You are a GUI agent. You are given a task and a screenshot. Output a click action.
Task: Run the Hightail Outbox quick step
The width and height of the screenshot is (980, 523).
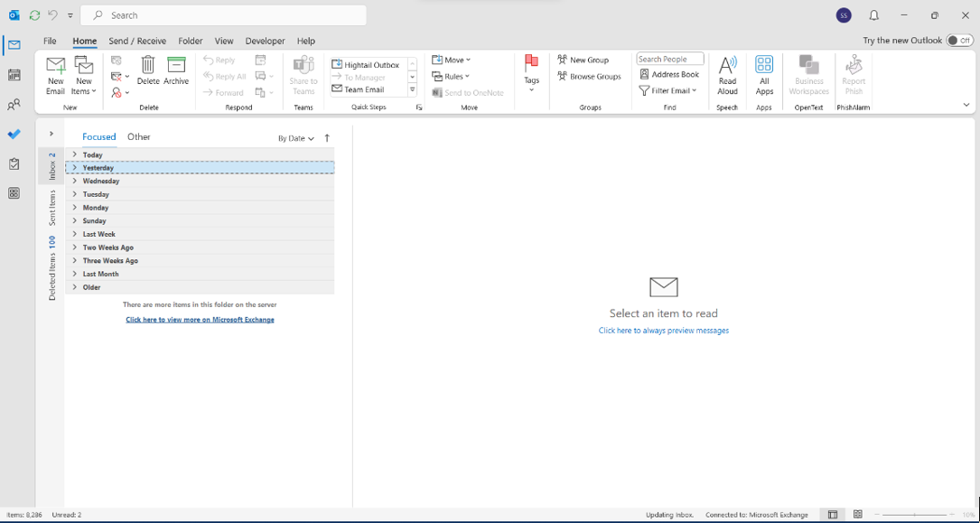[x=369, y=65]
